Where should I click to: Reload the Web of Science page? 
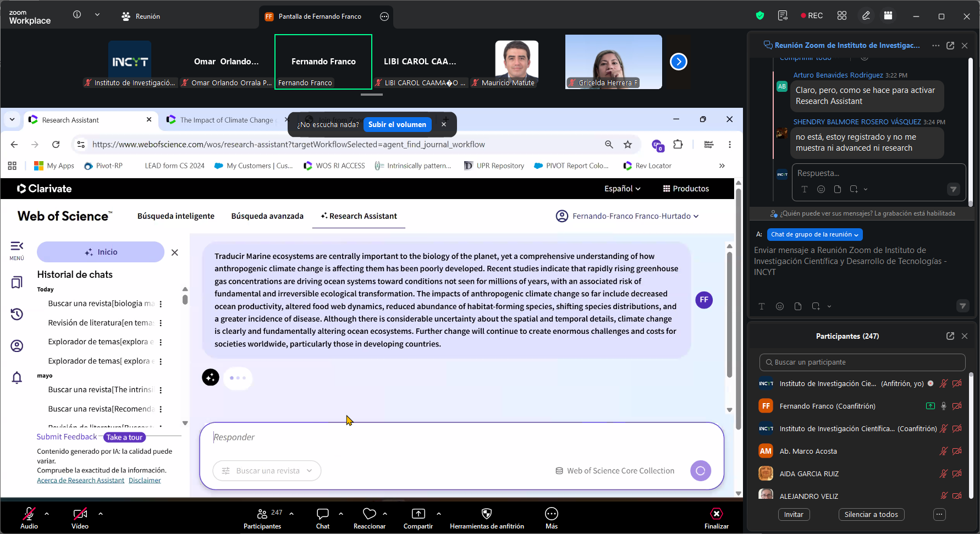(56, 144)
